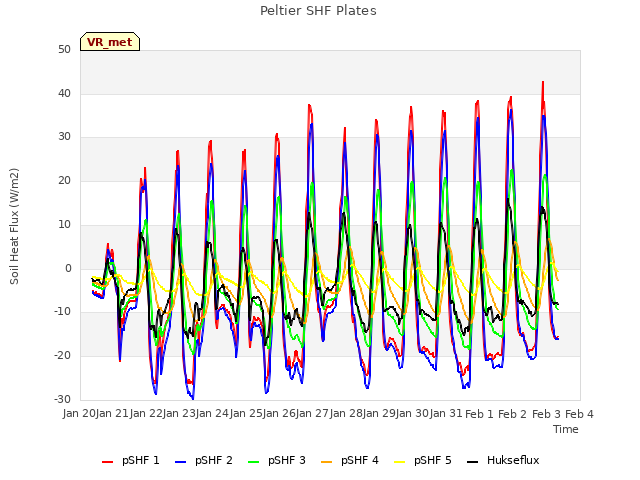Click the Jan 27 x-axis date label
The width and height of the screenshot is (640, 480).
pyautogui.click(x=312, y=414)
